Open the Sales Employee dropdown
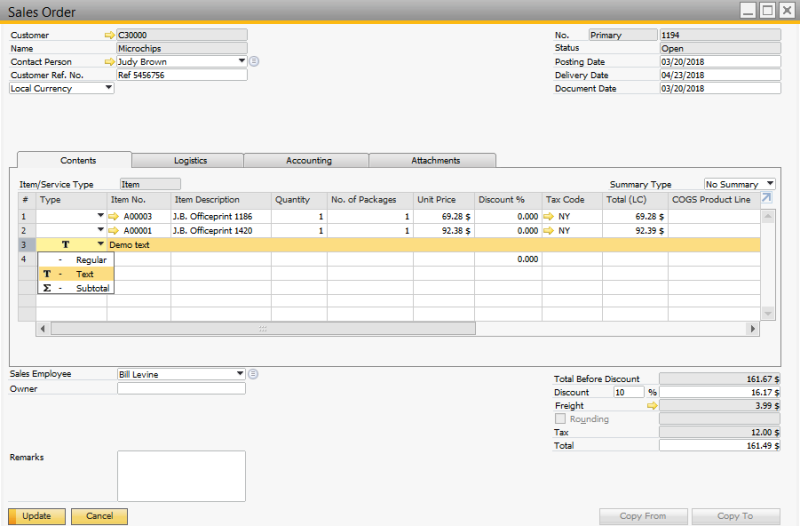This screenshot has height=526, width=800. [240, 374]
